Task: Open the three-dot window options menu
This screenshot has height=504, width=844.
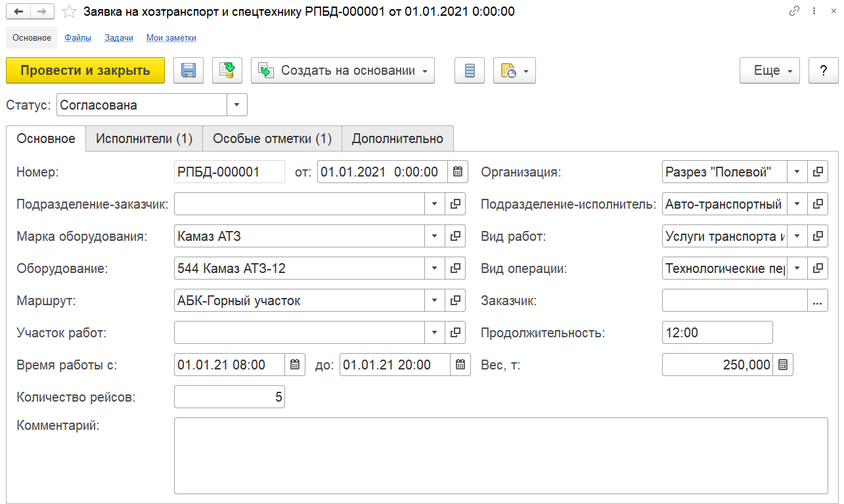Action: [814, 12]
